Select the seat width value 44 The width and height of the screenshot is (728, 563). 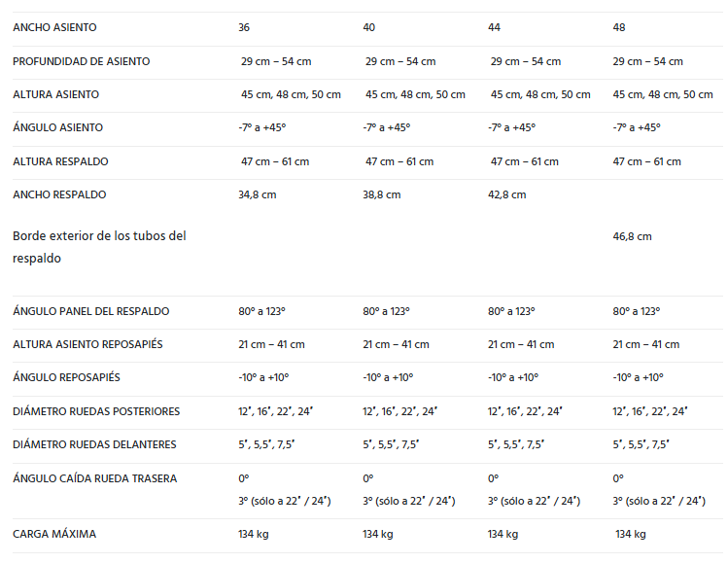click(494, 27)
